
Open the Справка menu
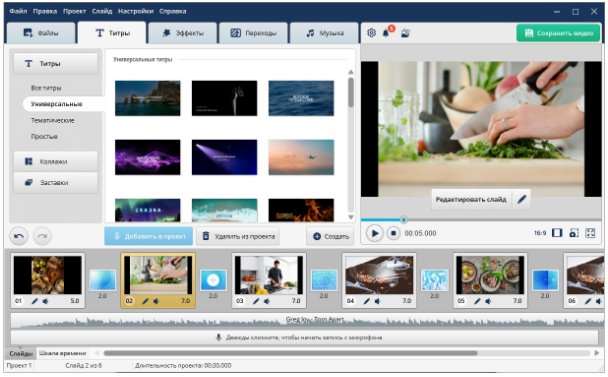tap(173, 11)
